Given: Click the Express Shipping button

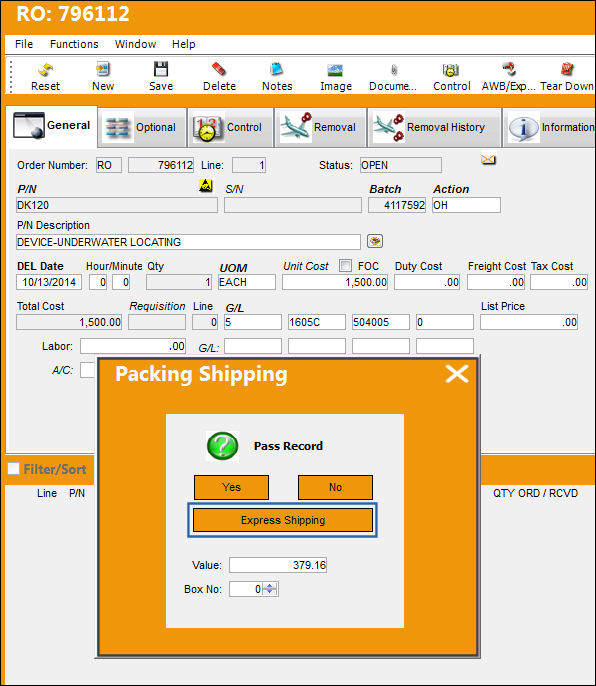Looking at the screenshot, I should click(283, 520).
